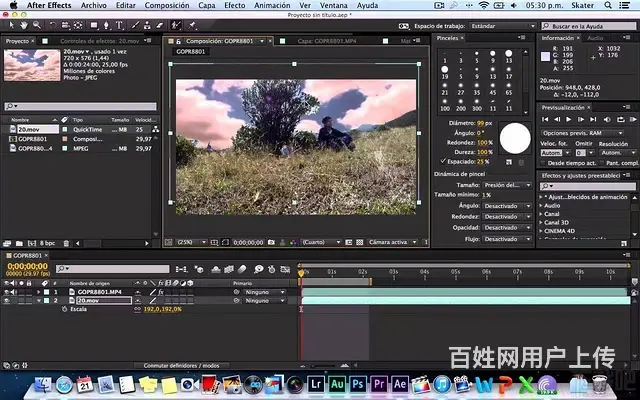Hide the GOPR8801.MP4 layer eye toggle
This screenshot has height=400, width=640.
(7, 292)
